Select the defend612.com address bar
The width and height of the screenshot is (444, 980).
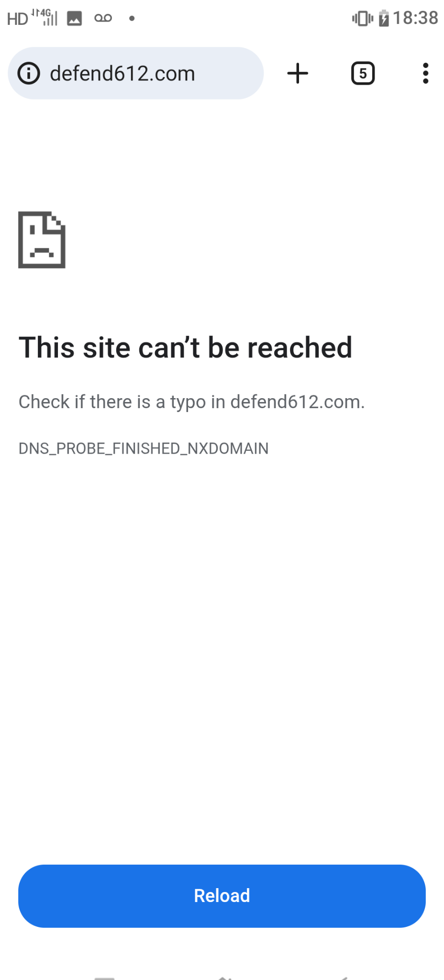tap(135, 73)
